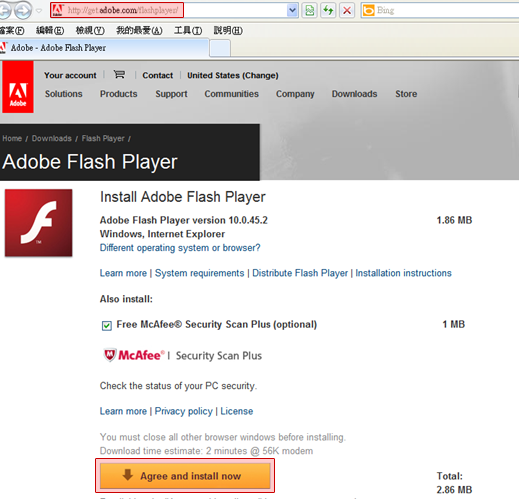Viewport: 519px width, 499px height.
Task: Stop loading with the red X icon
Action: point(347,10)
